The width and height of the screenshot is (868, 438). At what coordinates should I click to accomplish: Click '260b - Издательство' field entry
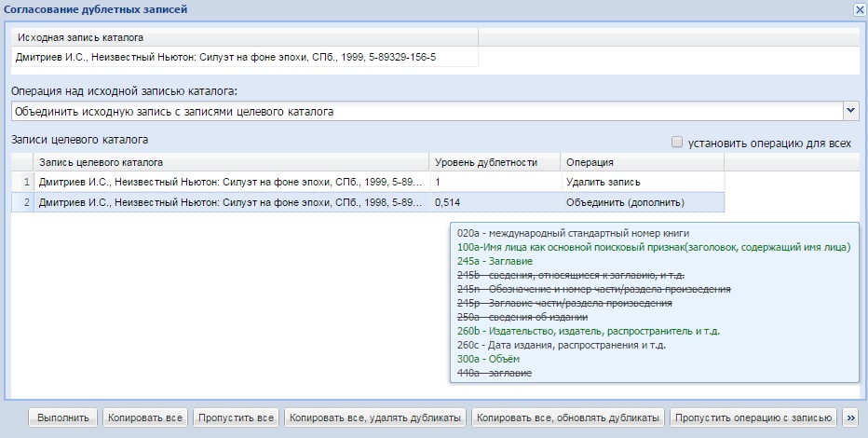coord(589,331)
